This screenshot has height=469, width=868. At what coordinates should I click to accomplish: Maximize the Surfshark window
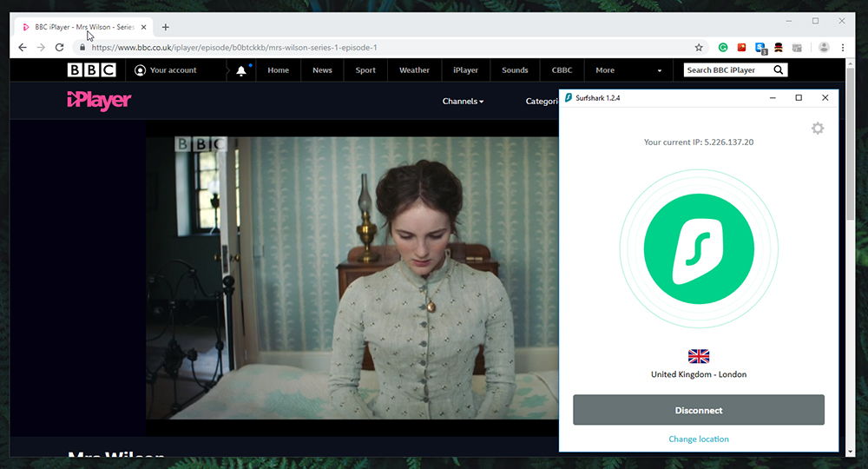799,98
